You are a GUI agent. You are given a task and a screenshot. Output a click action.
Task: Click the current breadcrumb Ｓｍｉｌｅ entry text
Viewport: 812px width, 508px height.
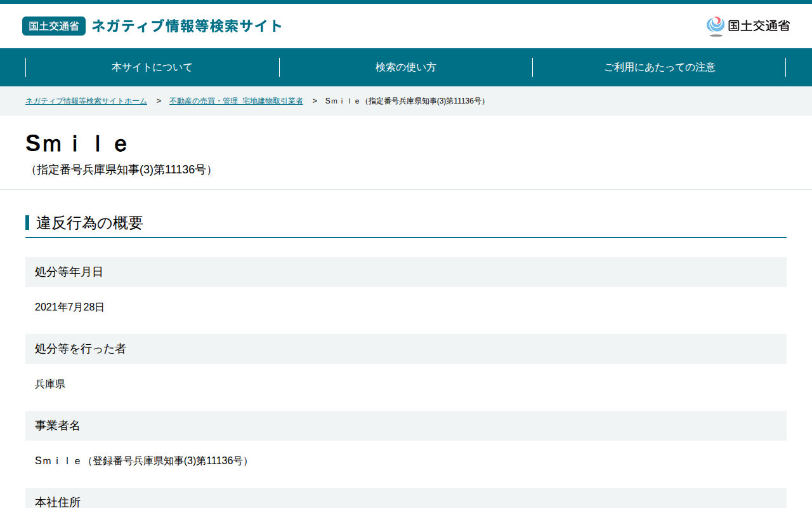click(407, 101)
